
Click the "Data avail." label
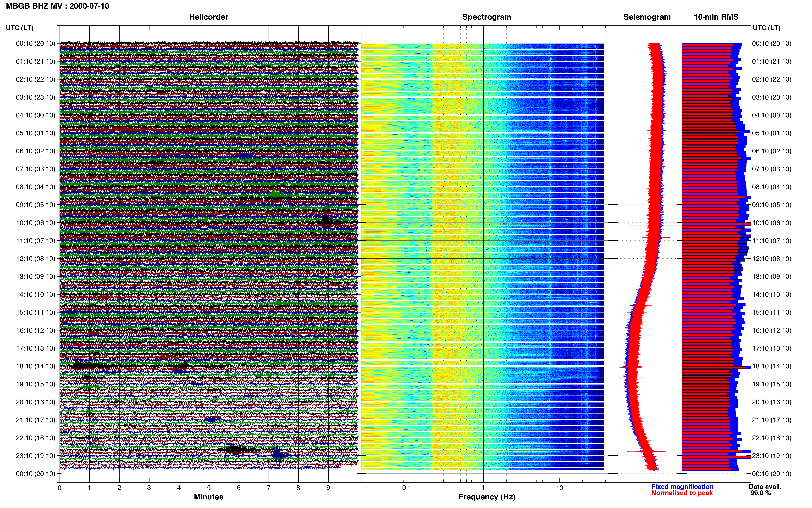[765, 486]
